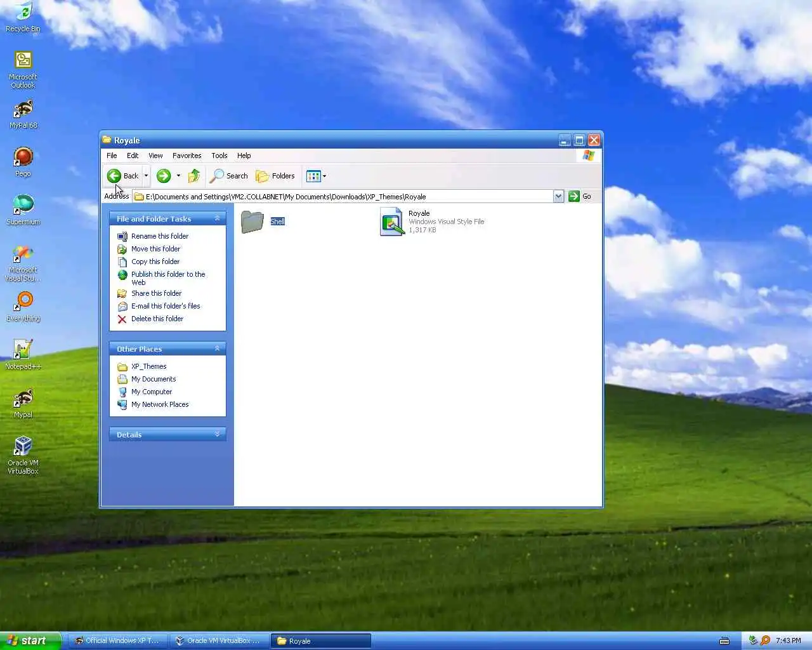Click the Safely Remove Hardware tray icon

click(753, 640)
